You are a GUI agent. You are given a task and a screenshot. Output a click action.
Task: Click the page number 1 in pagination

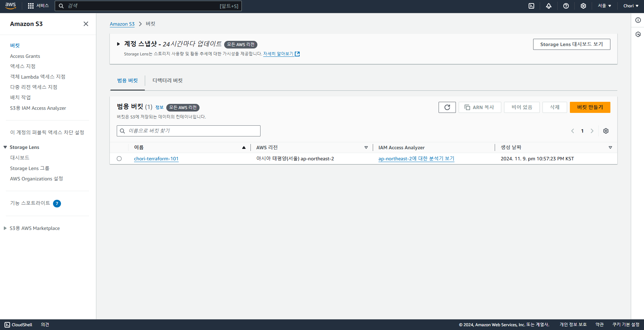(582, 131)
